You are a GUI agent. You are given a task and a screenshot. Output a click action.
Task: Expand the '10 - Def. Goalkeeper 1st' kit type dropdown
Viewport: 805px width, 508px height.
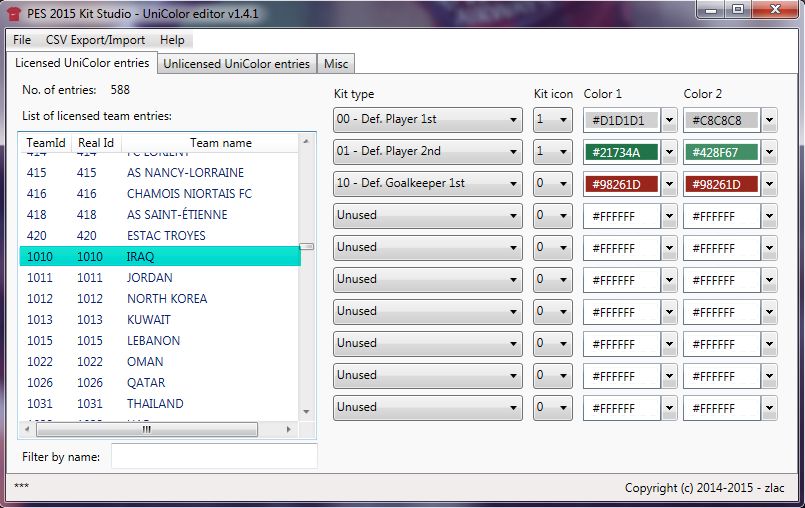click(x=428, y=184)
